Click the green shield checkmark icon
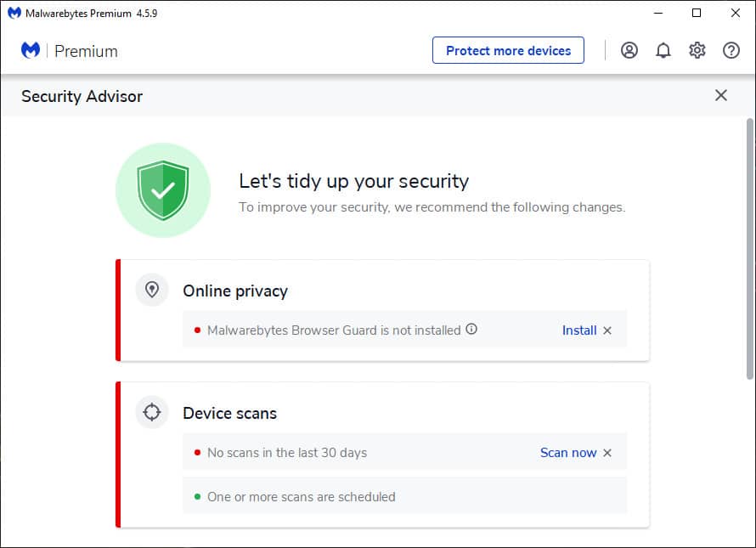This screenshot has height=548, width=756. tap(163, 190)
